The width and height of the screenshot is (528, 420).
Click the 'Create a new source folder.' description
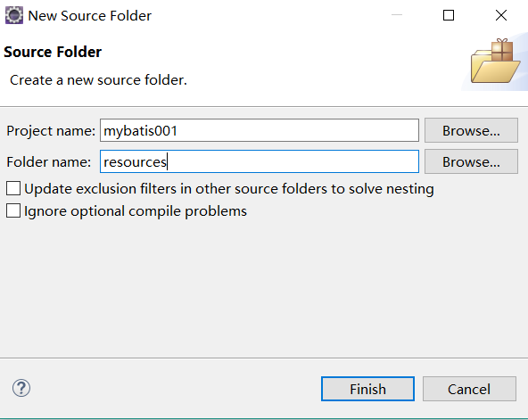click(x=98, y=80)
